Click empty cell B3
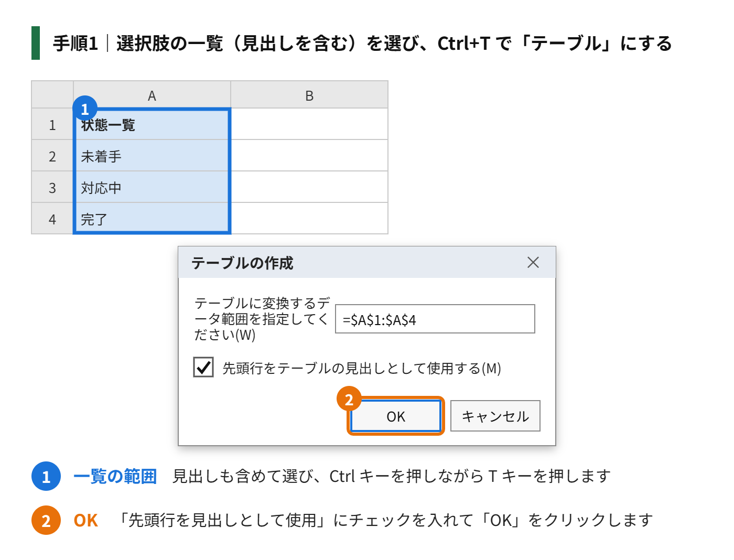 click(309, 187)
